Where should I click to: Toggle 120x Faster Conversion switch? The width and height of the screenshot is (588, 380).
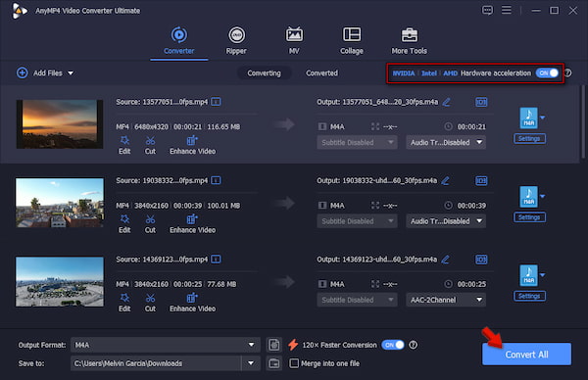point(393,345)
